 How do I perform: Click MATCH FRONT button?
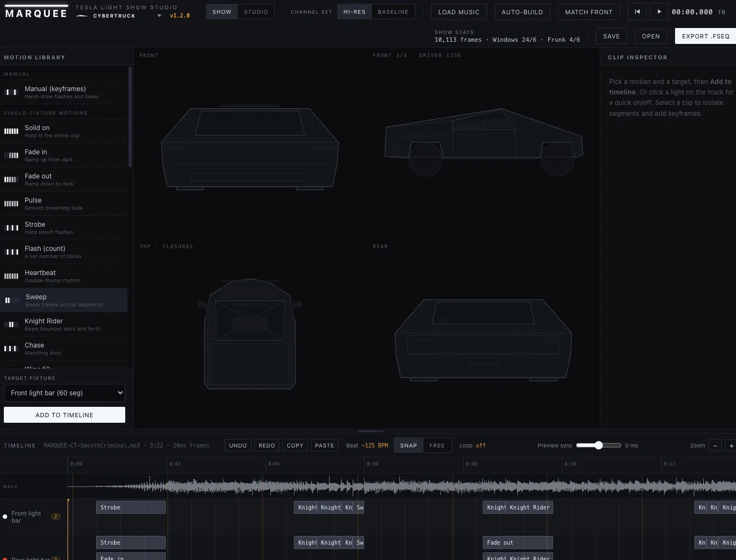pos(589,12)
